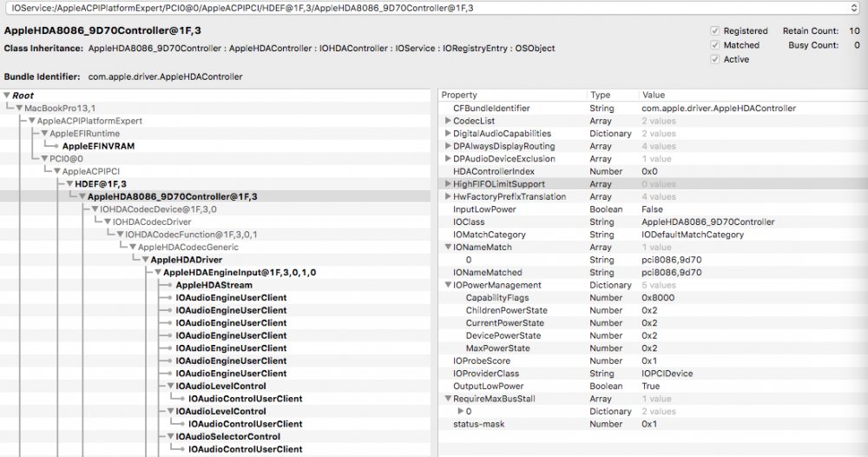Select the CurrentPowerState row
The width and height of the screenshot is (868, 457).
654,323
